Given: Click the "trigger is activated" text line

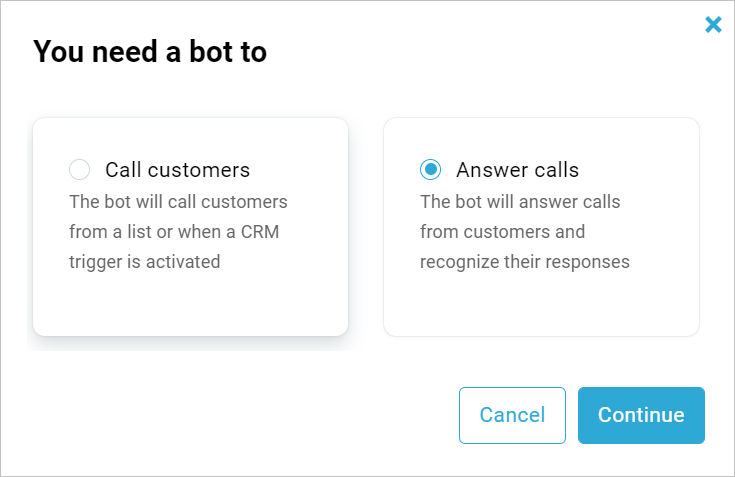Looking at the screenshot, I should pyautogui.click(x=144, y=262).
